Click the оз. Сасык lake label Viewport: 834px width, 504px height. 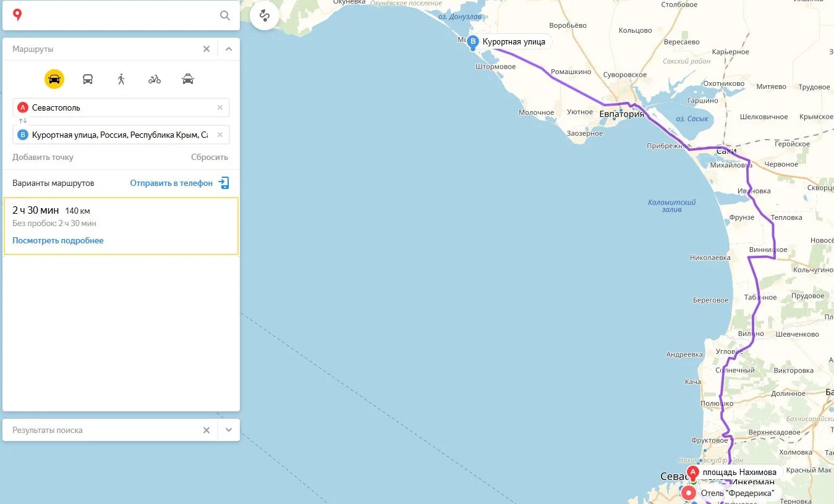pyautogui.click(x=691, y=119)
